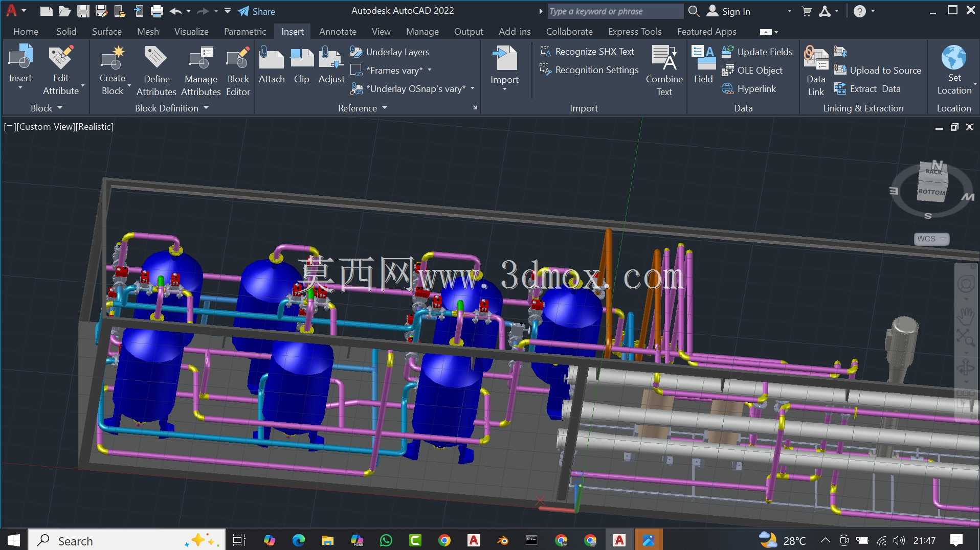Switch to the Annotate ribbon tab
The width and height of the screenshot is (980, 550).
338,31
